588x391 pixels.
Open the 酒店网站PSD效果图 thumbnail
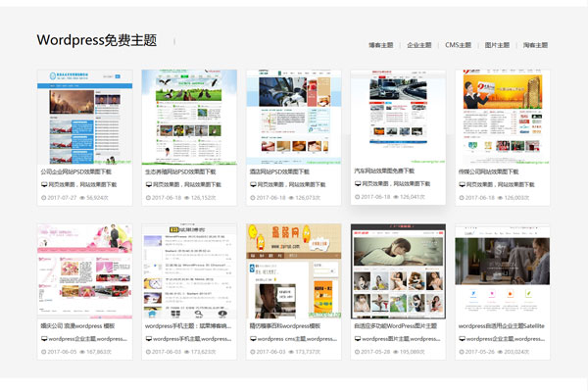294,117
